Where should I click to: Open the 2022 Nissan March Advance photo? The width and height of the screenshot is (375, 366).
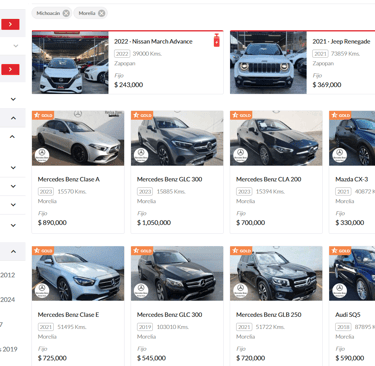(x=70, y=62)
